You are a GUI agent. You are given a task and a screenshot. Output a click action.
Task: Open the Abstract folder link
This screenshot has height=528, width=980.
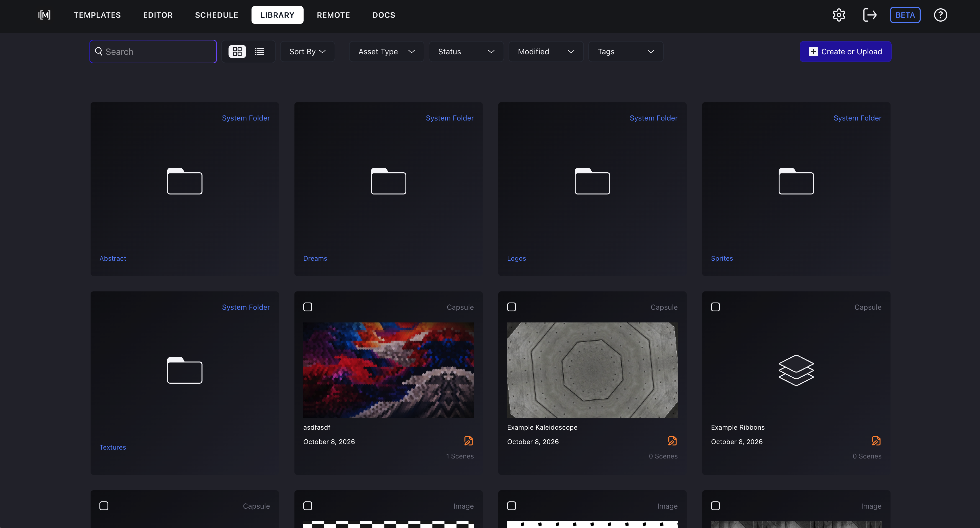[113, 258]
